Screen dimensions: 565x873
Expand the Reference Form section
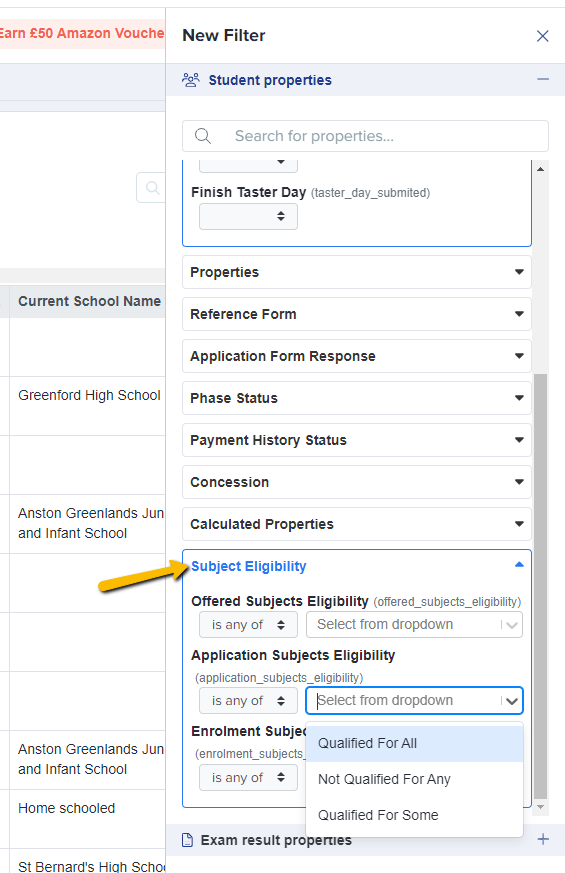click(357, 314)
